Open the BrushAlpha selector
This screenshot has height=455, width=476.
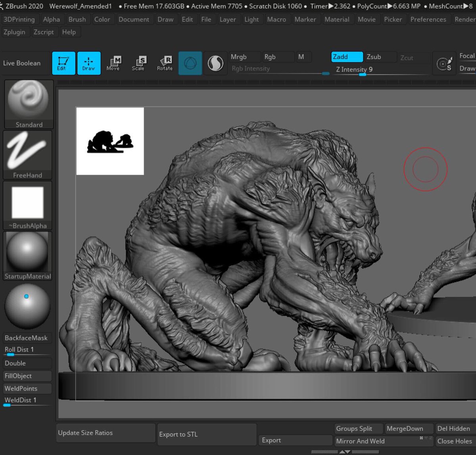[28, 206]
